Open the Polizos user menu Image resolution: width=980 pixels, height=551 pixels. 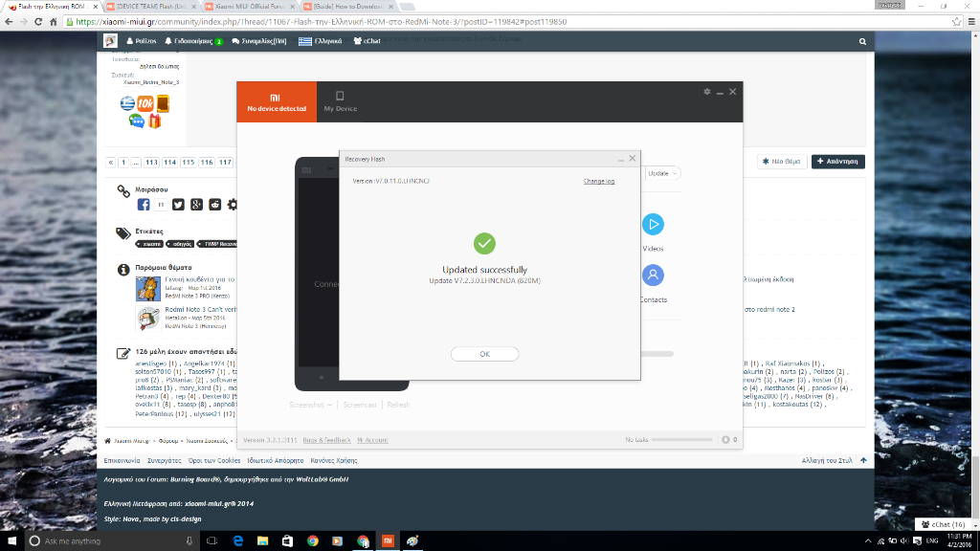[x=142, y=41]
